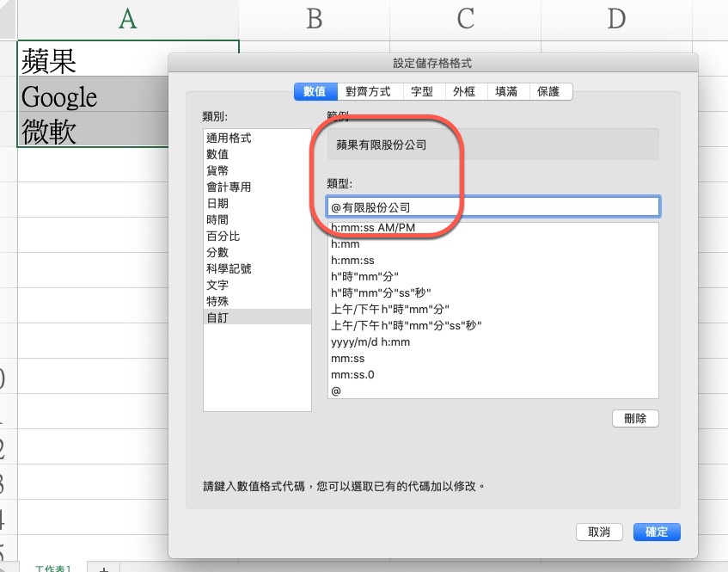Select the 保護 tab
Image resolution: width=728 pixels, height=572 pixels.
550,91
